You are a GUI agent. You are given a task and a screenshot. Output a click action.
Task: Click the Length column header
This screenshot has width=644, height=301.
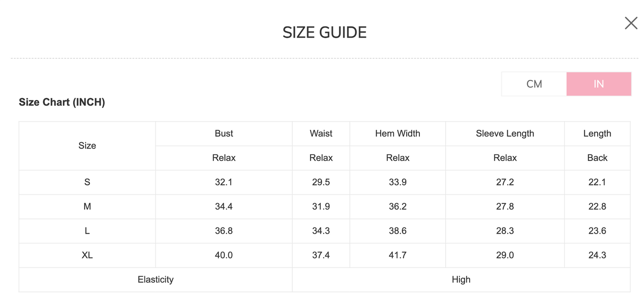[x=597, y=133]
